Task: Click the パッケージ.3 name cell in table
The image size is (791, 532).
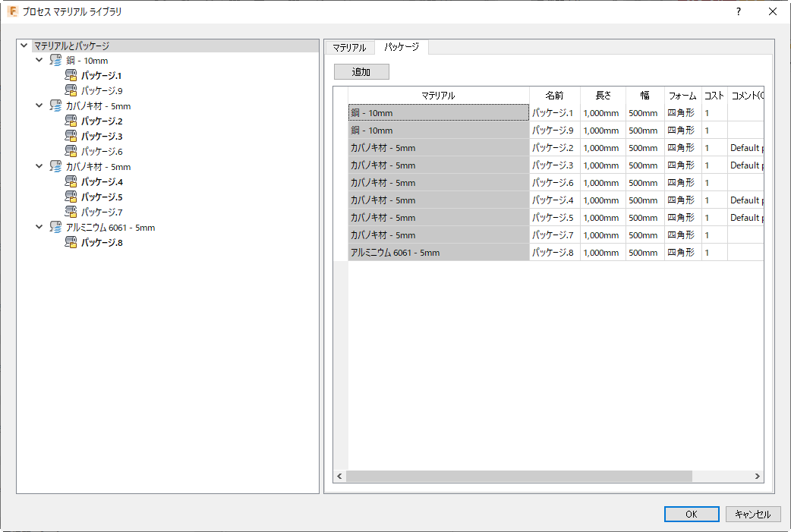Action: click(x=554, y=165)
